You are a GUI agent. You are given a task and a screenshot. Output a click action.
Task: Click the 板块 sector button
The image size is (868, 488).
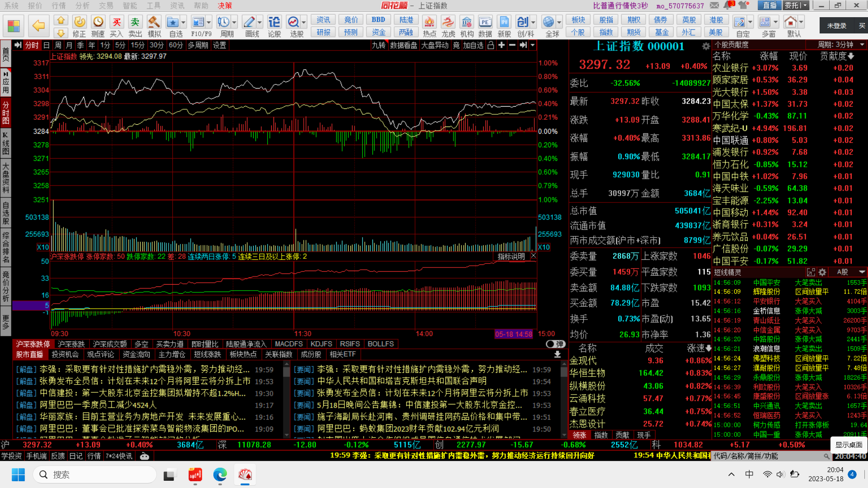pyautogui.click(x=578, y=20)
